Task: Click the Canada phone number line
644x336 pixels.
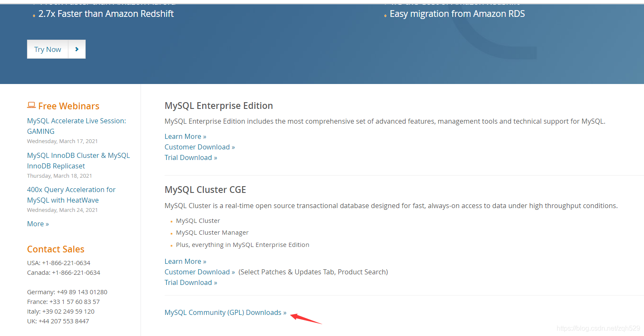Action: pyautogui.click(x=64, y=273)
